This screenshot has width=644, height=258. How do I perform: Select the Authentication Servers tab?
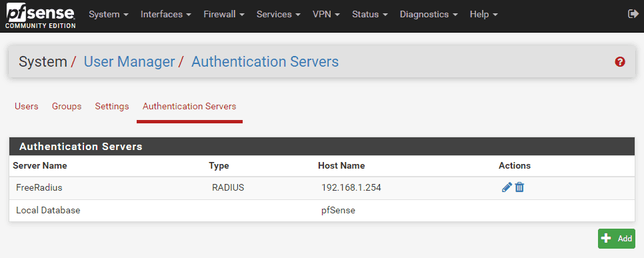189,107
